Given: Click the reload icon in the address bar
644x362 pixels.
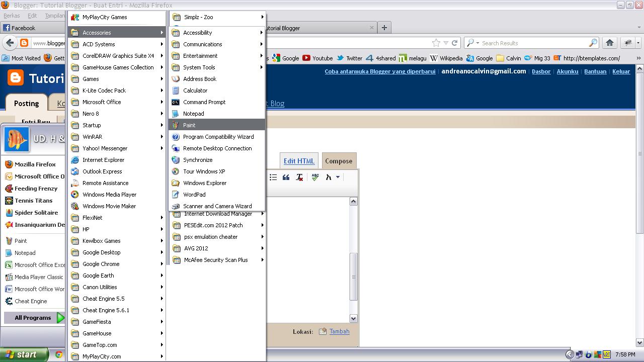Looking at the screenshot, I should (454, 43).
